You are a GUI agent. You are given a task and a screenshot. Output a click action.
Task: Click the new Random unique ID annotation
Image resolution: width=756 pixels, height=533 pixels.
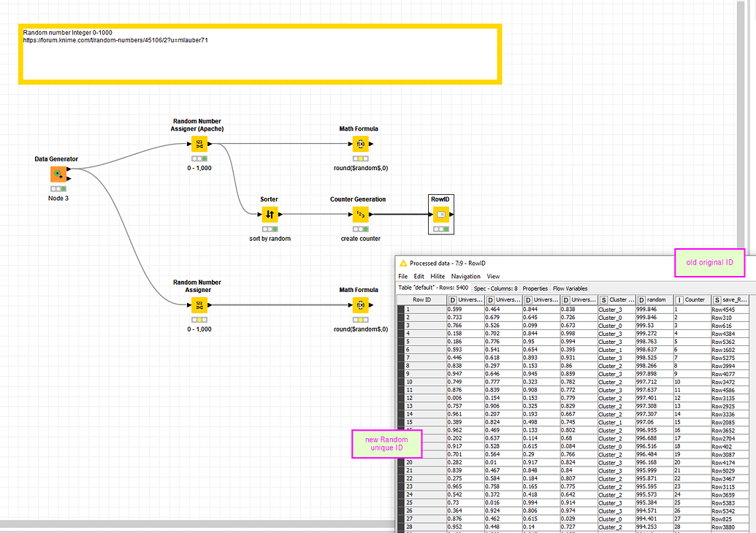pyautogui.click(x=386, y=443)
